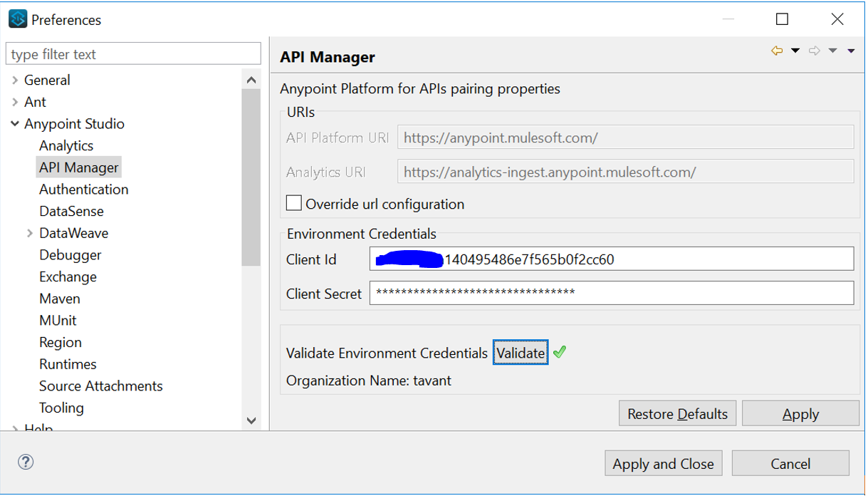Click the forward navigation arrow icon

815,51
